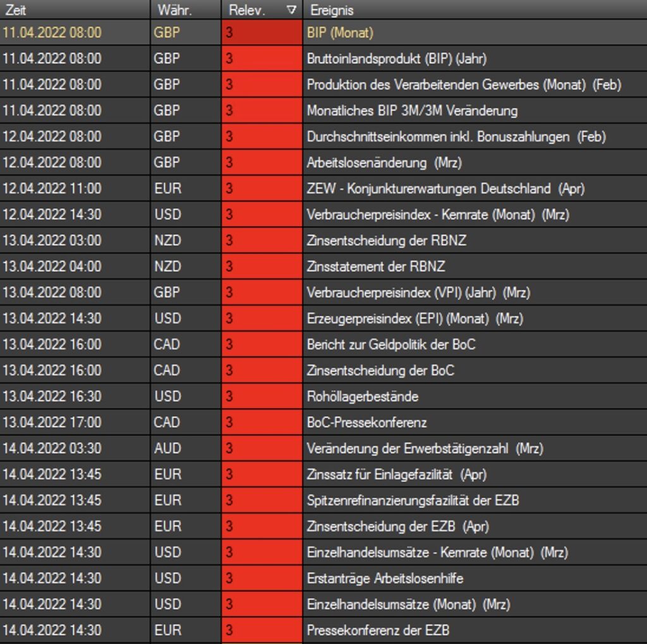
Task: Select Bericht zur Geldpolitik der BoC
Action: [x=390, y=344]
